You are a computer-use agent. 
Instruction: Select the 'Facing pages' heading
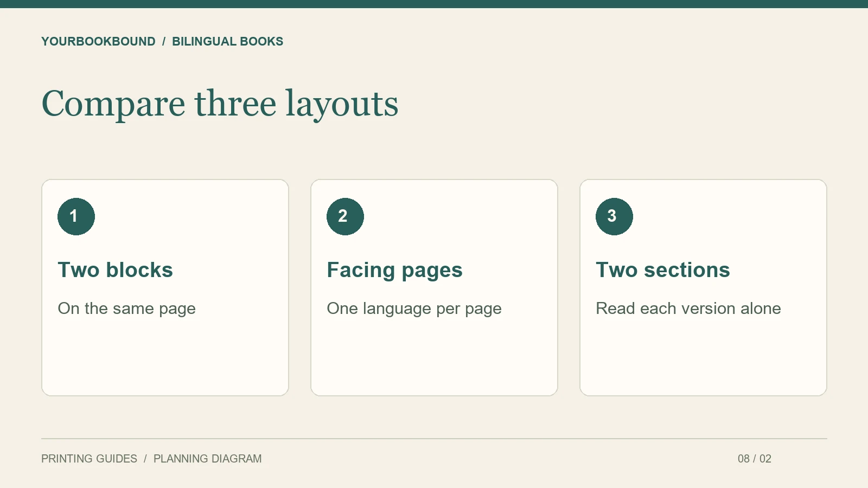point(394,271)
